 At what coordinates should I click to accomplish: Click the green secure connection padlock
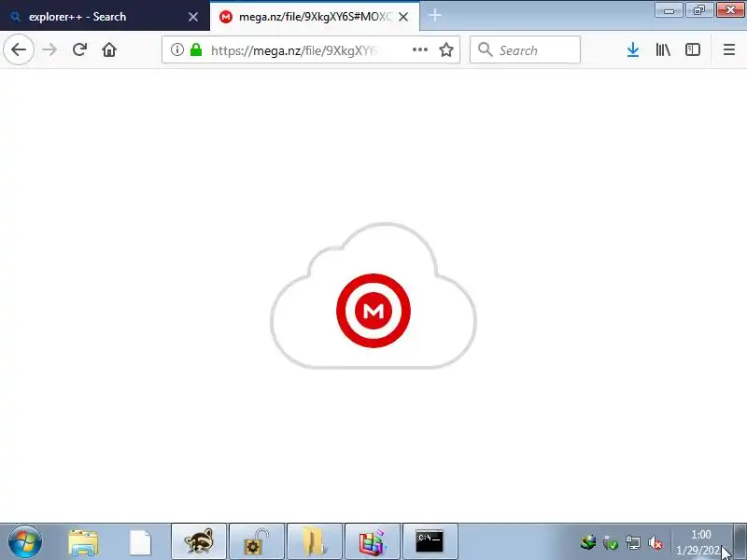[x=196, y=49]
